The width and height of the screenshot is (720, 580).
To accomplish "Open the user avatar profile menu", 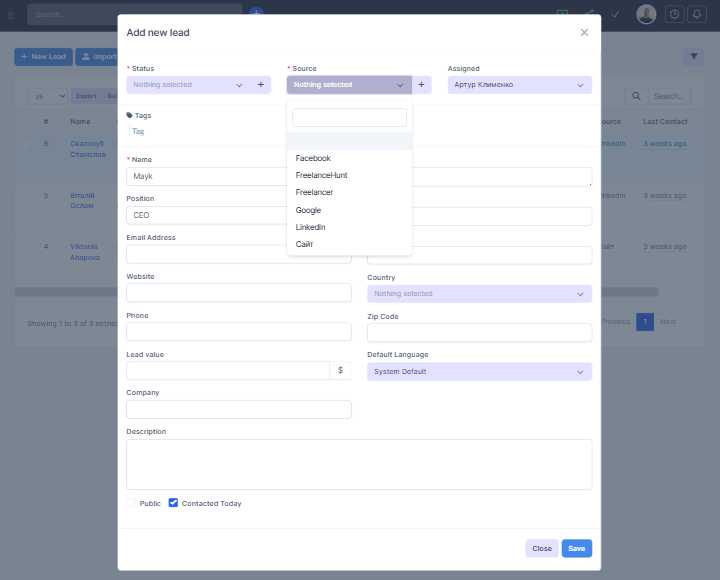I will pos(646,14).
